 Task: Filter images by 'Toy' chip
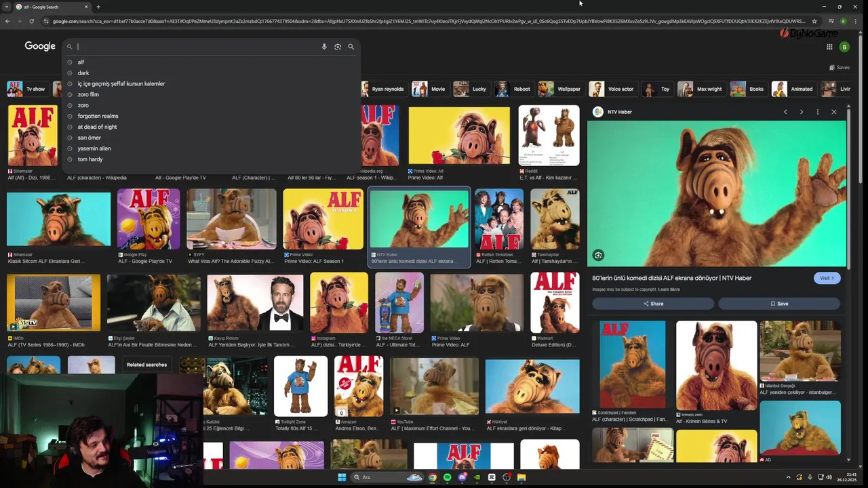point(657,89)
